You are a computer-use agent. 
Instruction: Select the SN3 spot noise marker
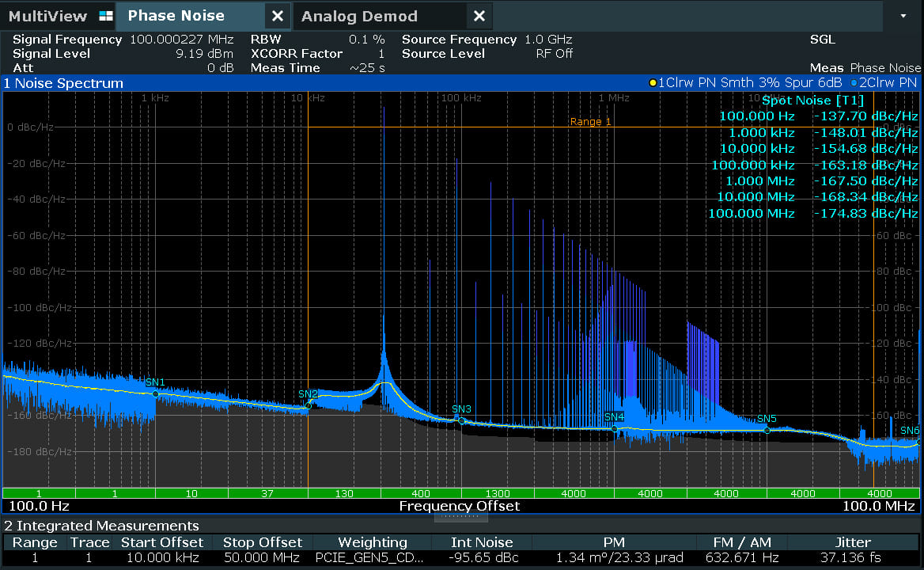(x=461, y=420)
